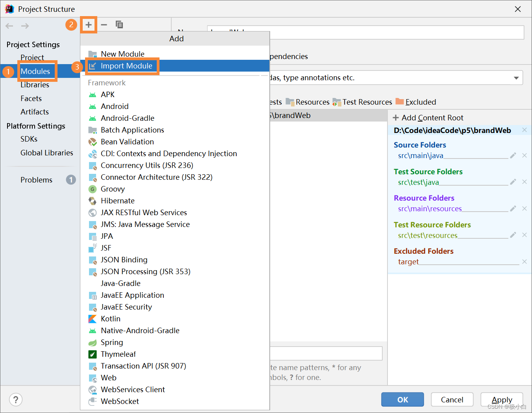Add the JPA framework
This screenshot has height=413, width=532.
click(175, 236)
